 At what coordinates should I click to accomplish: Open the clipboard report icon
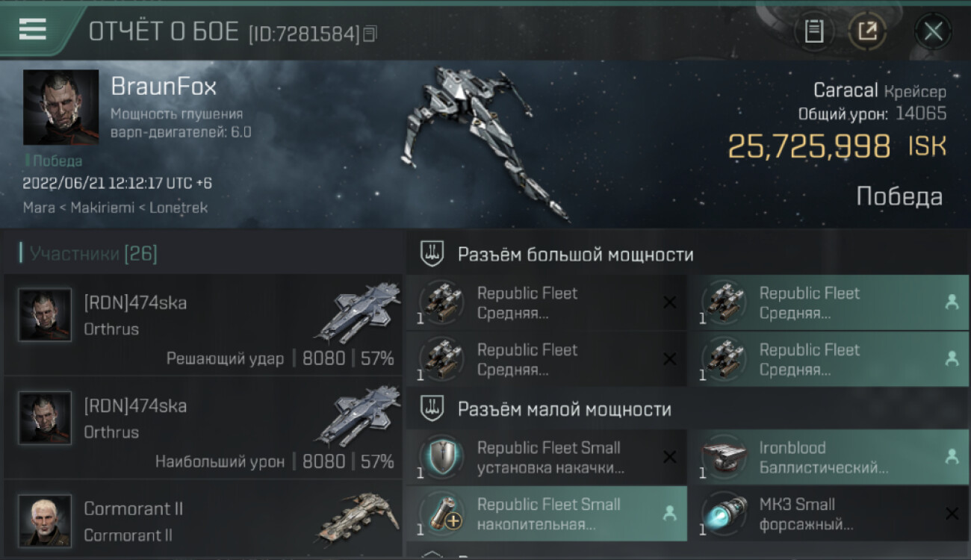[x=814, y=31]
